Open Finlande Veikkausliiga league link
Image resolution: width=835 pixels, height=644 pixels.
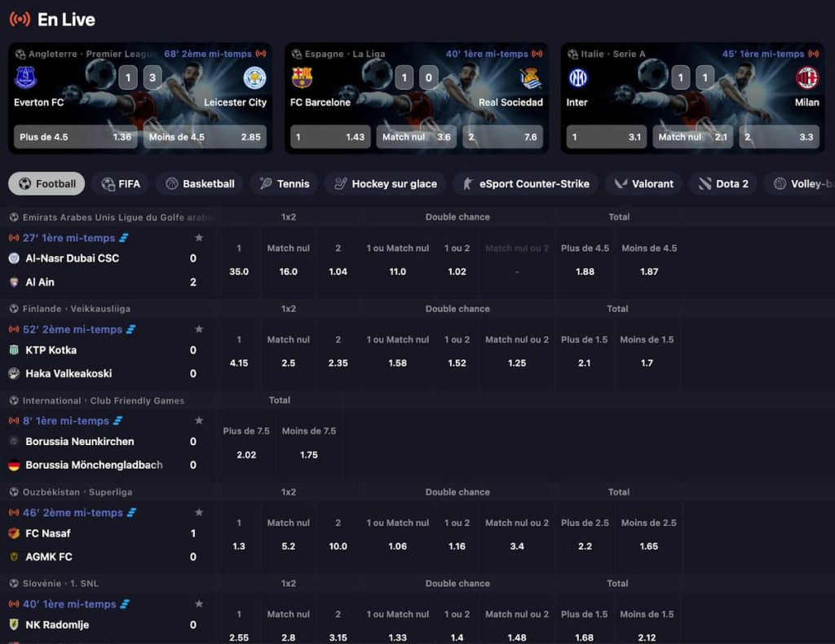pos(70,309)
